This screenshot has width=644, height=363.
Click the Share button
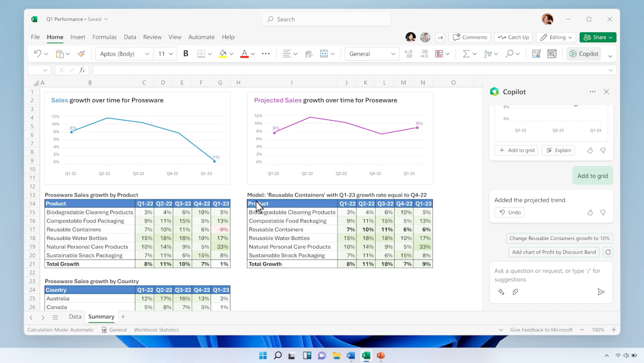[x=597, y=37]
